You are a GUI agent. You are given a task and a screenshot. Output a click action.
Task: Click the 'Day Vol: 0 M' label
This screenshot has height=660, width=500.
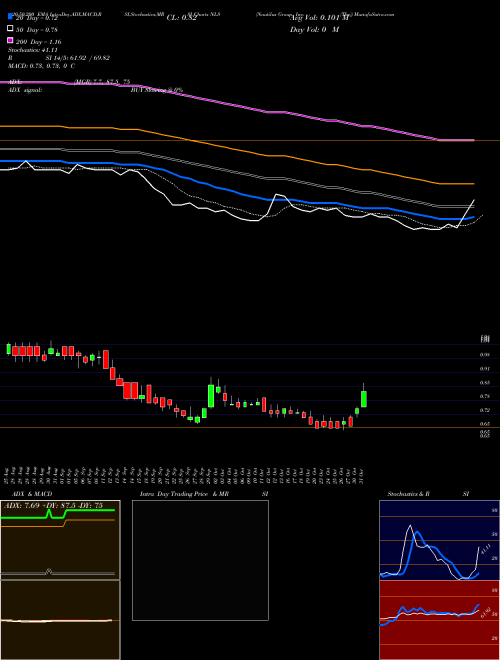[314, 29]
